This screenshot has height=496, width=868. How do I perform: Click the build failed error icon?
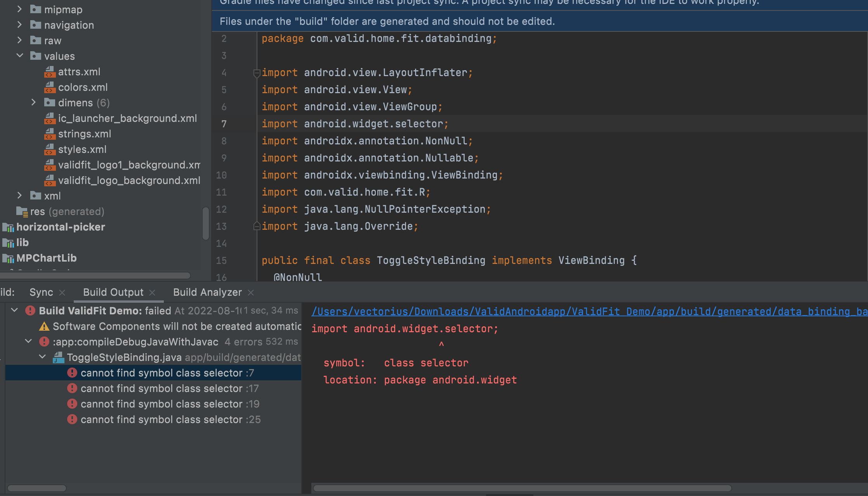[30, 310]
